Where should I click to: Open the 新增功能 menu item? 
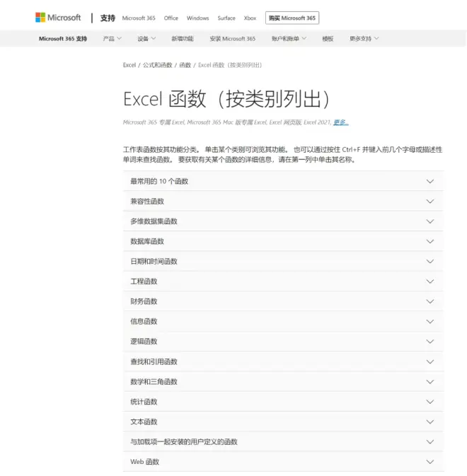pos(183,39)
